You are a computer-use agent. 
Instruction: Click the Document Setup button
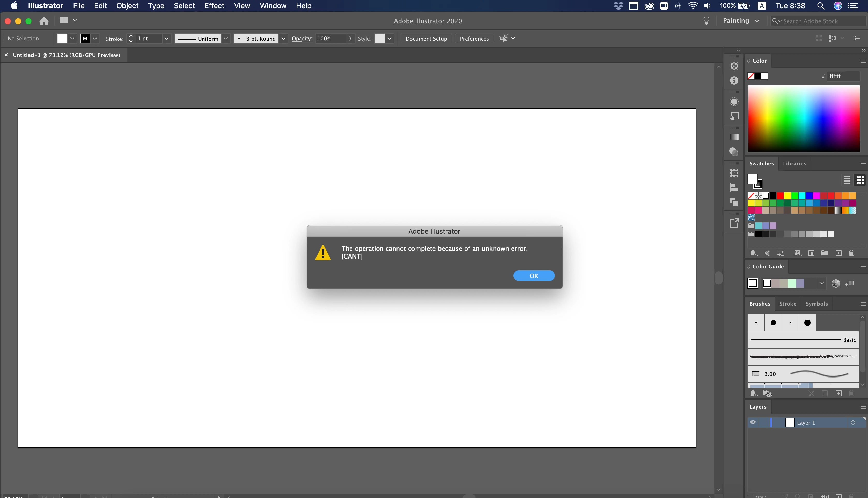pos(426,39)
